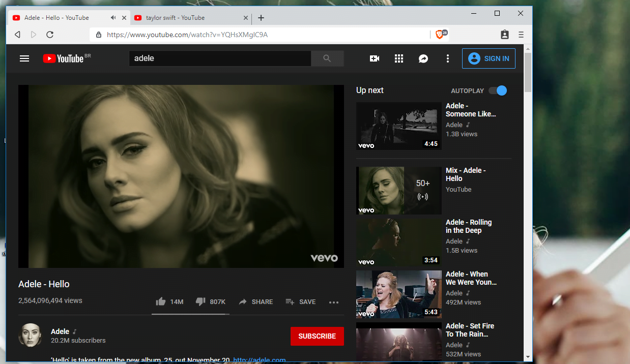Click the Brave Shields lion icon
Viewport: 630px width, 364px height.
coord(440,35)
